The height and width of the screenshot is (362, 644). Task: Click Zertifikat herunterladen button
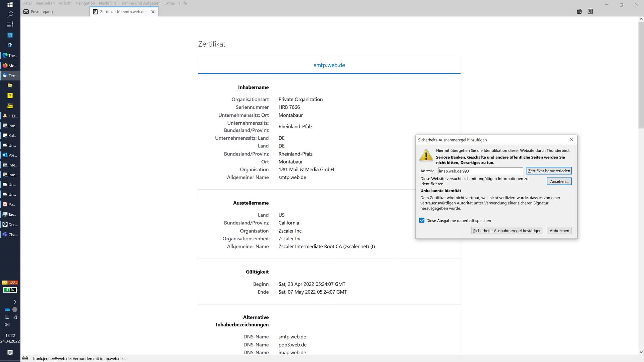549,171
